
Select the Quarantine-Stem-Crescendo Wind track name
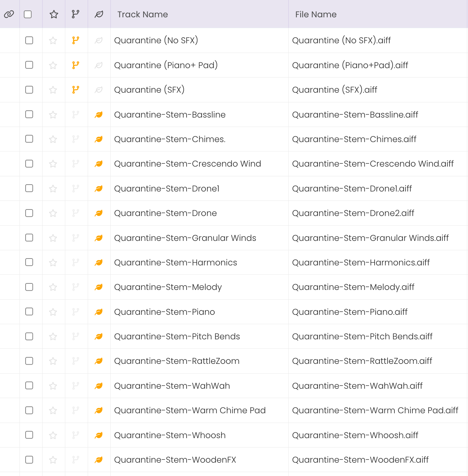[x=188, y=164]
